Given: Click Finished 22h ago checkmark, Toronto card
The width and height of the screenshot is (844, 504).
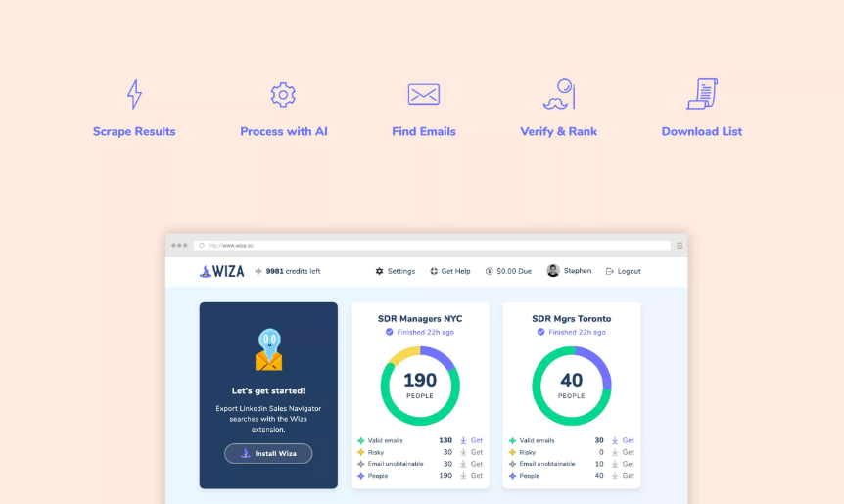Looking at the screenshot, I should coord(540,332).
